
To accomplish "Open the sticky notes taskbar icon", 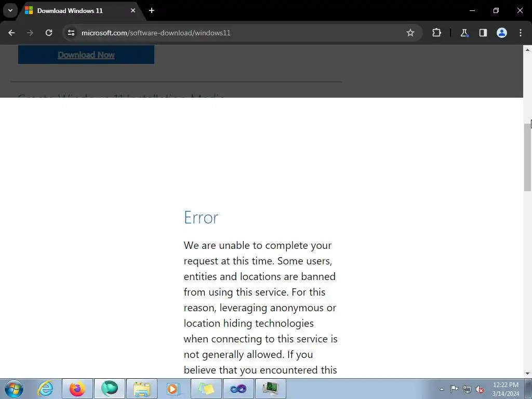I will pos(206,389).
